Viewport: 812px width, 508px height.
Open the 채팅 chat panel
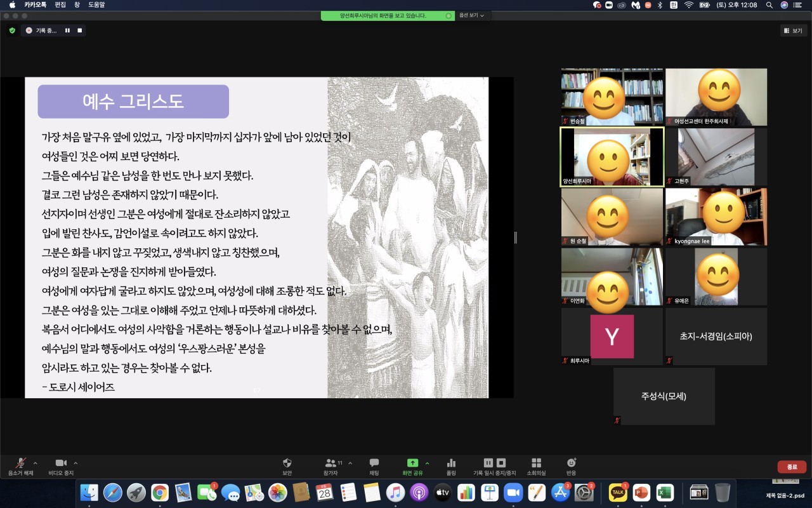coord(374,464)
